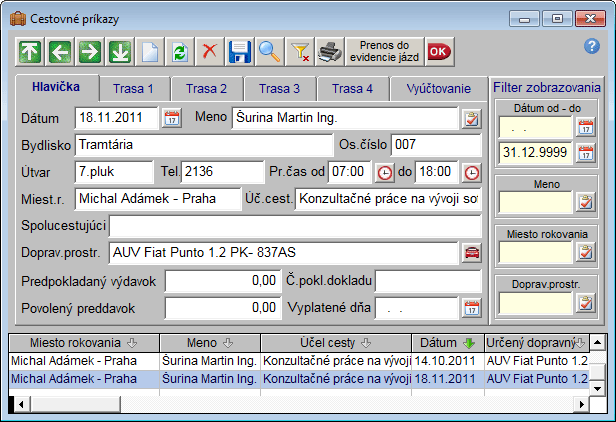Open name picker beside Meno field
Viewport: 616px width, 422px height.
471,118
